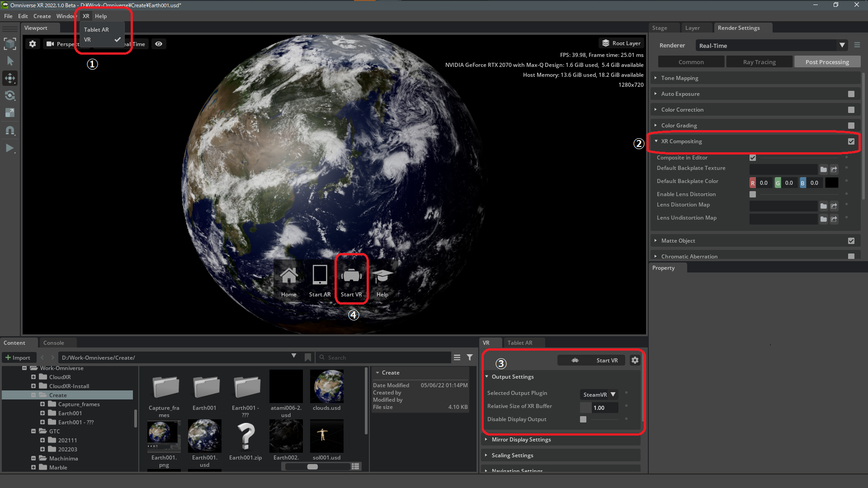
Task: Click the Start AR tablet icon
Action: coord(320,275)
